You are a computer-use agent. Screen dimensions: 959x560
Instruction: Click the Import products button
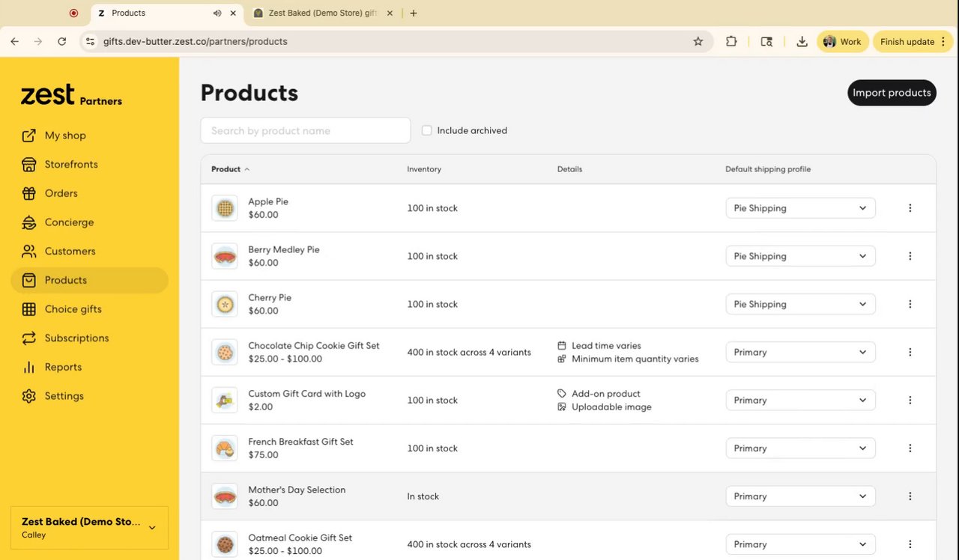(892, 93)
